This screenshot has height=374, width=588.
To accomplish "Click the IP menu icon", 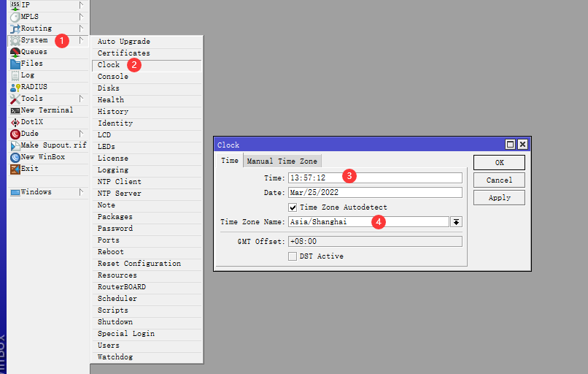I will (x=15, y=5).
